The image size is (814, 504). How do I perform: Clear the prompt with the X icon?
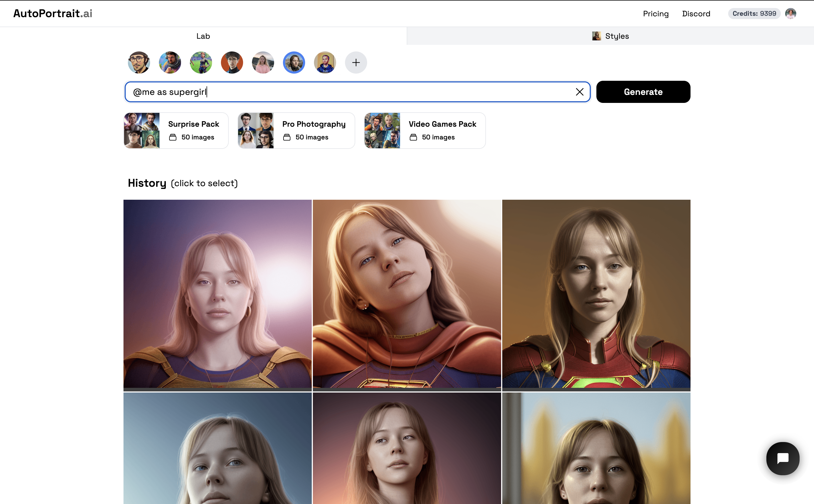pyautogui.click(x=579, y=92)
